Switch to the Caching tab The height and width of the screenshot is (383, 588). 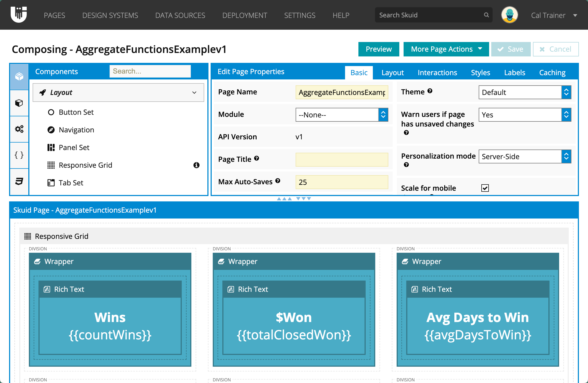(552, 73)
